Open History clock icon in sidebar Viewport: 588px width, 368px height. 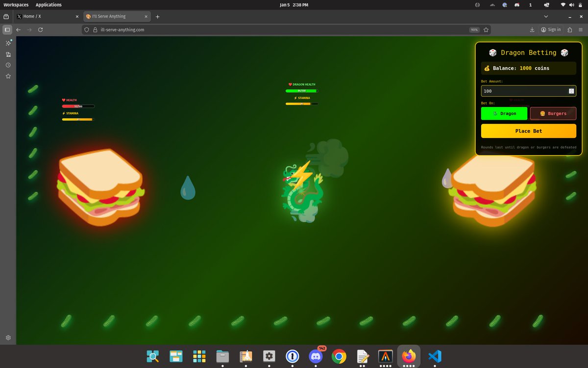pyautogui.click(x=8, y=65)
